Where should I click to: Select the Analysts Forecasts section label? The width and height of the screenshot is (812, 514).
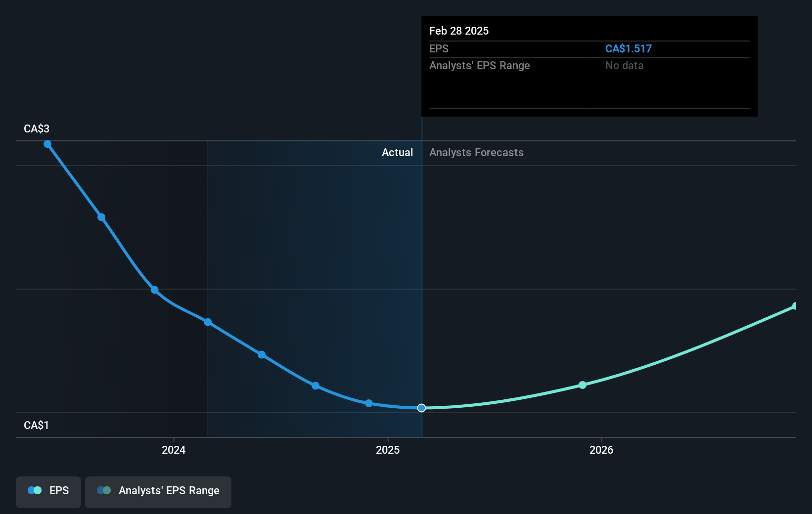476,152
